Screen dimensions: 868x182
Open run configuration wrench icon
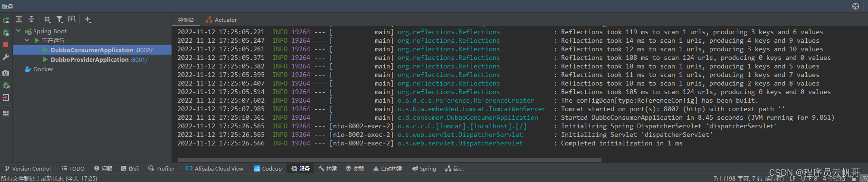point(6,57)
